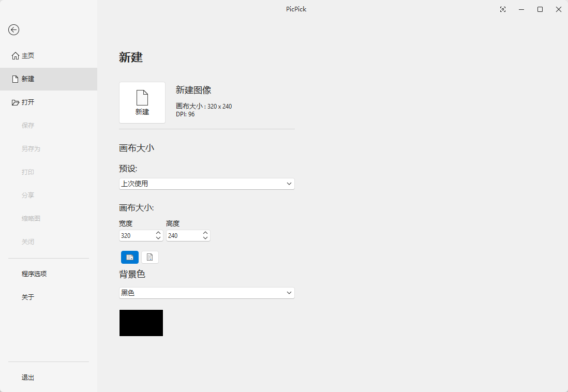Click the black background color swatch
The image size is (568, 392).
click(141, 323)
